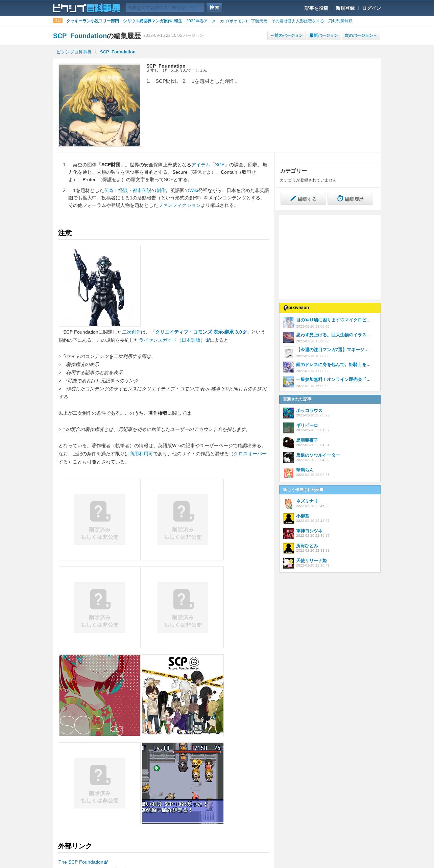Open trending topic 刀剣乱舞無双

pyautogui.click(x=340, y=21)
